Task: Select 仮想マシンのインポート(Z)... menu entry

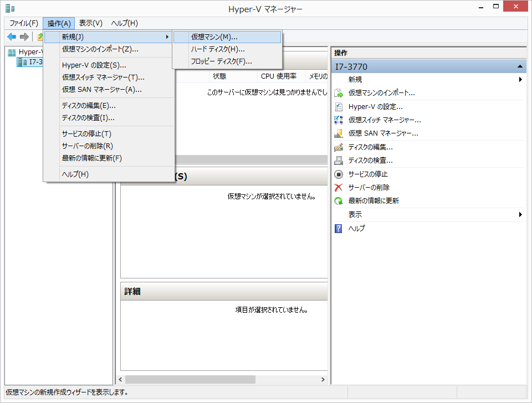Action: point(108,49)
